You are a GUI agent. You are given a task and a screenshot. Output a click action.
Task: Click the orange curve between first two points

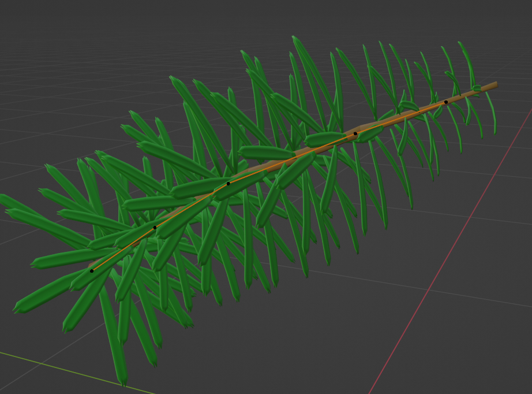pos(122,250)
